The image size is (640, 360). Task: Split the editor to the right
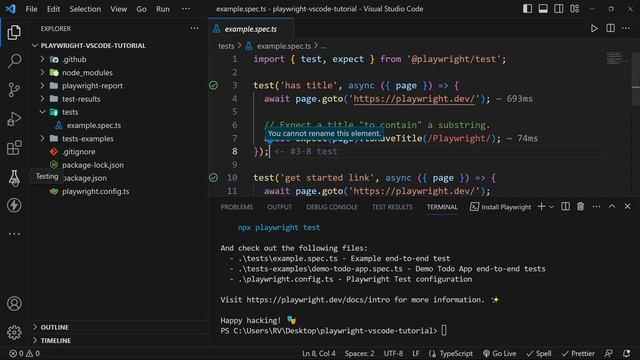610,28
